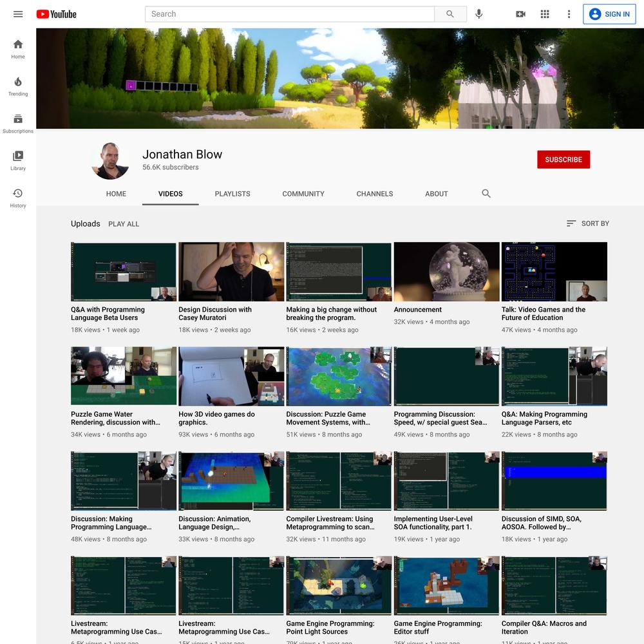
Task: Open the YouTube apps grid
Action: 545,14
